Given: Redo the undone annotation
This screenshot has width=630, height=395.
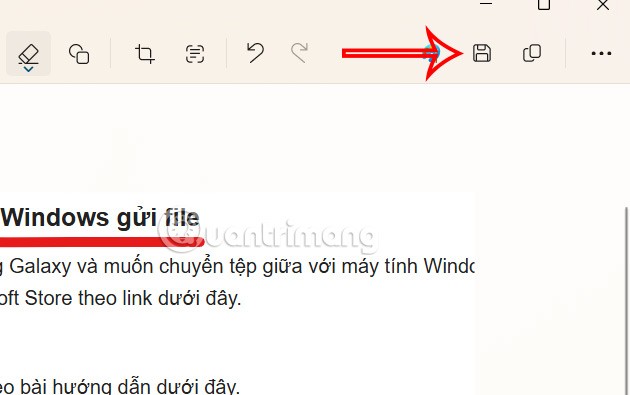Looking at the screenshot, I should point(300,53).
